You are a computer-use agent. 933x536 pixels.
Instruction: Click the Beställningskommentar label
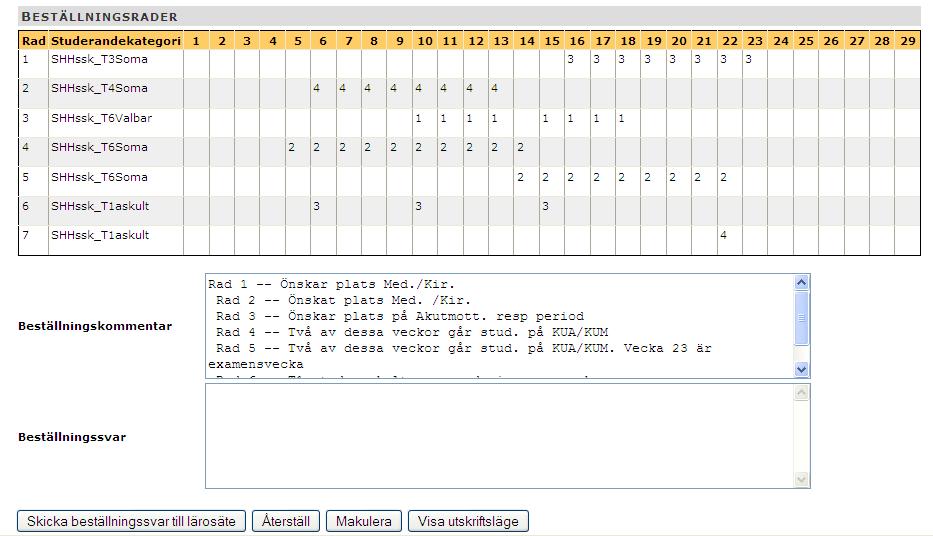(95, 326)
